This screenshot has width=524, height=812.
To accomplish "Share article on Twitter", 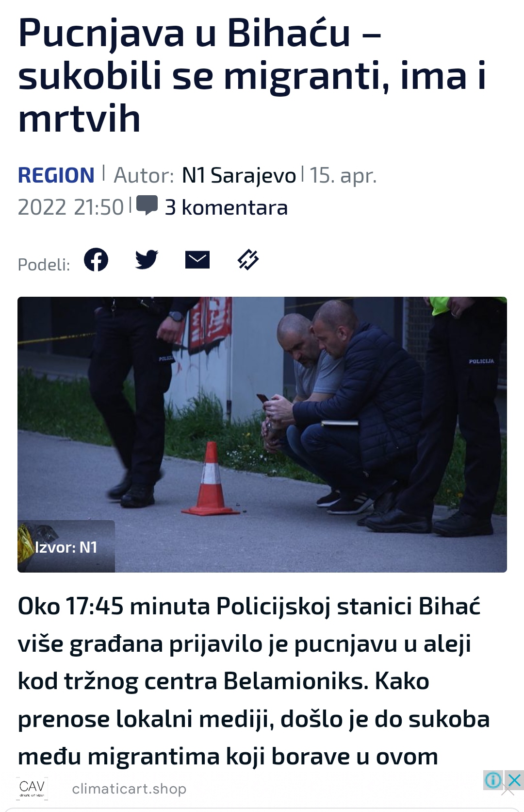I will (147, 260).
